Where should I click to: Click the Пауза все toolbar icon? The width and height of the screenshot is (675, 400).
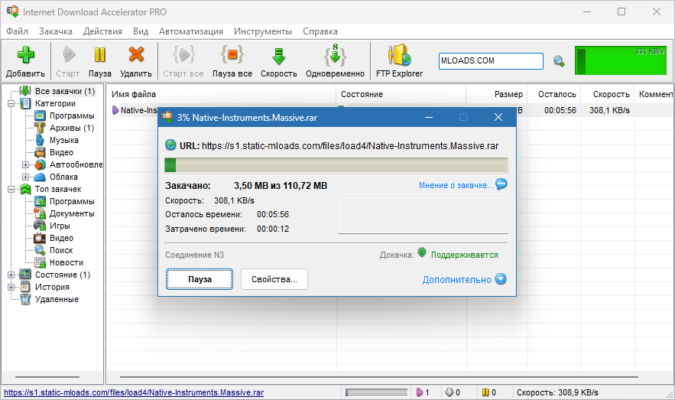232,55
